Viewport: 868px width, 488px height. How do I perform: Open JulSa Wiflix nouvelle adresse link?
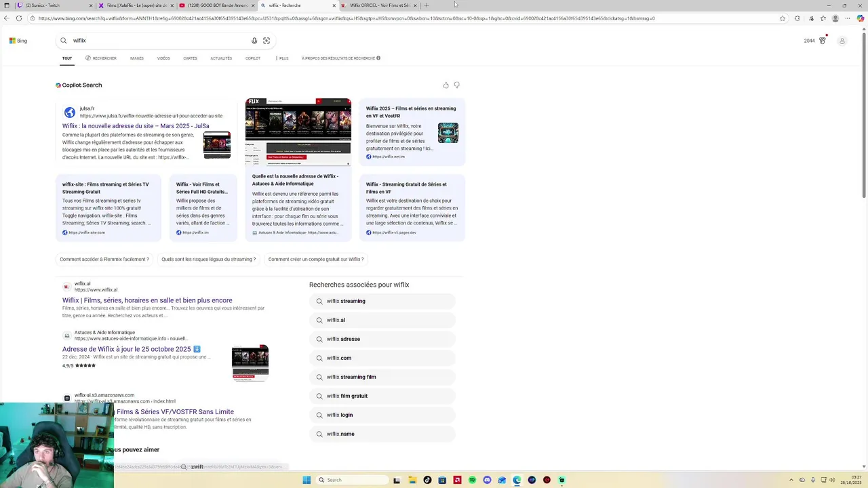pyautogui.click(x=136, y=126)
